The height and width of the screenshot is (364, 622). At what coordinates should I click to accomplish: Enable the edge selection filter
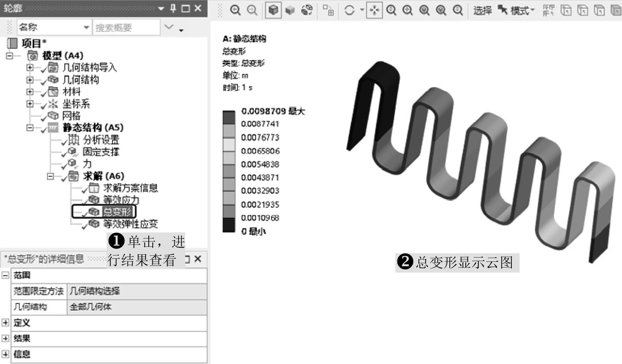[583, 10]
